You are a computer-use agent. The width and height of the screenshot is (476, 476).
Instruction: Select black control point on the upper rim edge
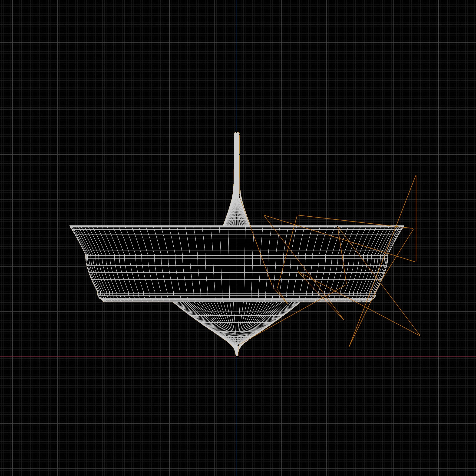click(337, 226)
